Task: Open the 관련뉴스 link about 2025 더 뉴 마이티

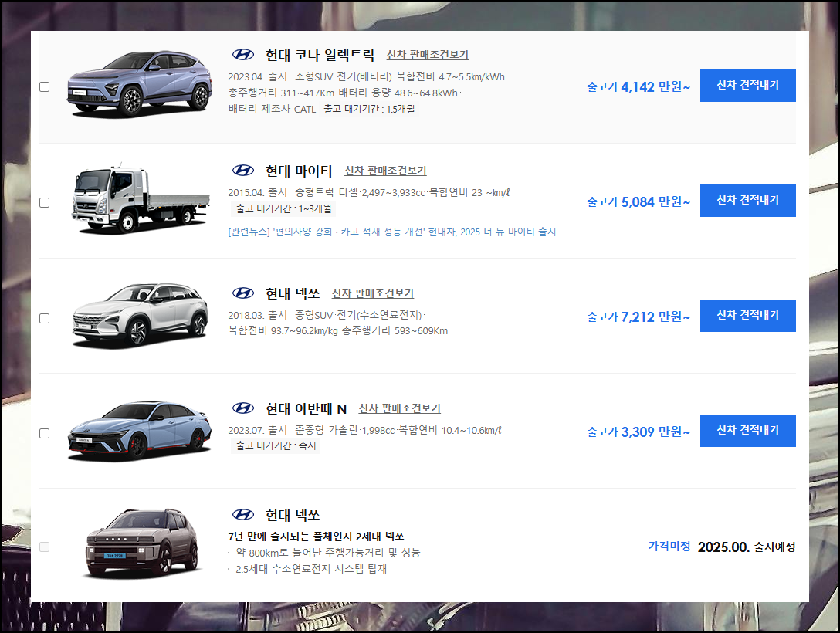Action: pos(392,232)
